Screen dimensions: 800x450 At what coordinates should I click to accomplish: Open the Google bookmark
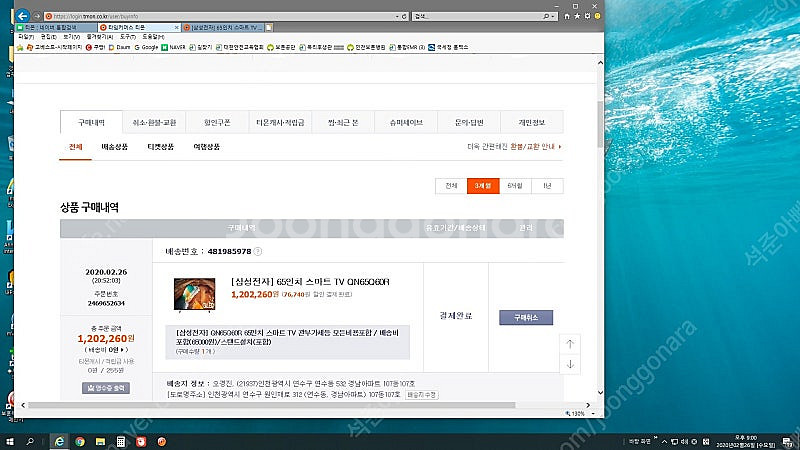point(146,47)
